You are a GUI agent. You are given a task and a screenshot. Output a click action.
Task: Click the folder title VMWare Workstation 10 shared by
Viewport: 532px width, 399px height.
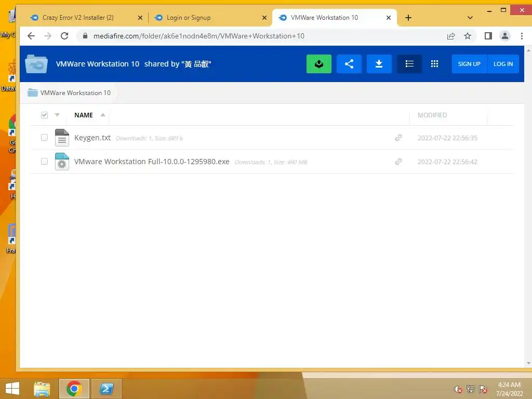[134, 64]
